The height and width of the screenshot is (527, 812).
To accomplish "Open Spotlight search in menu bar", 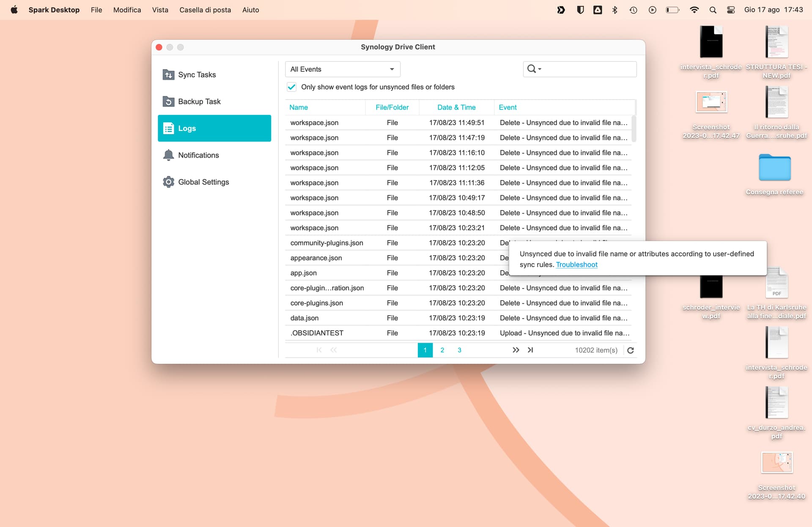I will click(x=713, y=10).
